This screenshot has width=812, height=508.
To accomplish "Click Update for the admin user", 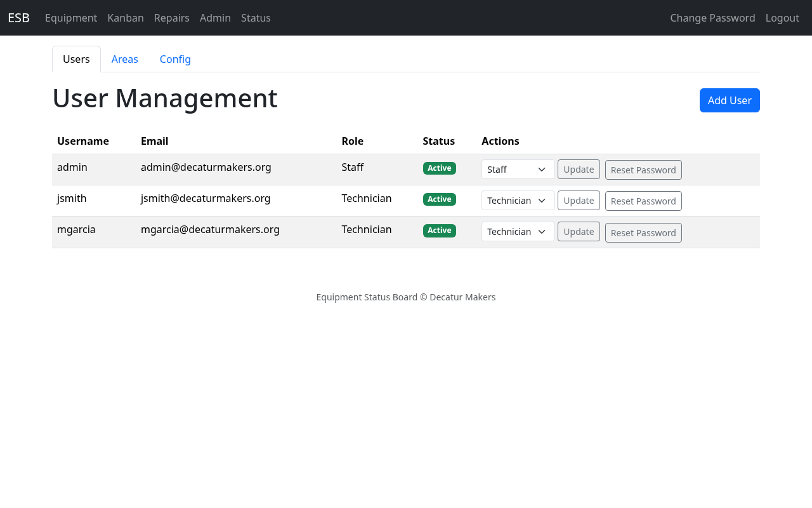I will click(x=578, y=169).
